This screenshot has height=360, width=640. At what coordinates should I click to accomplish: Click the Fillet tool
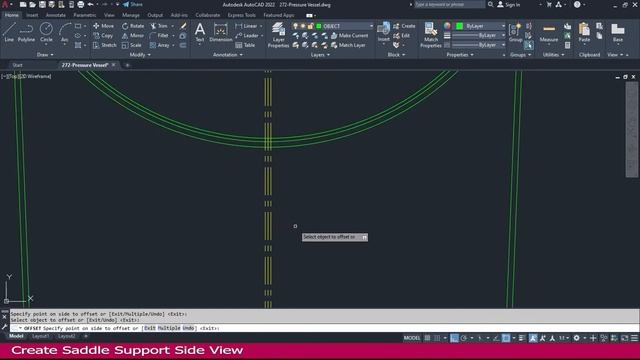tap(159, 36)
